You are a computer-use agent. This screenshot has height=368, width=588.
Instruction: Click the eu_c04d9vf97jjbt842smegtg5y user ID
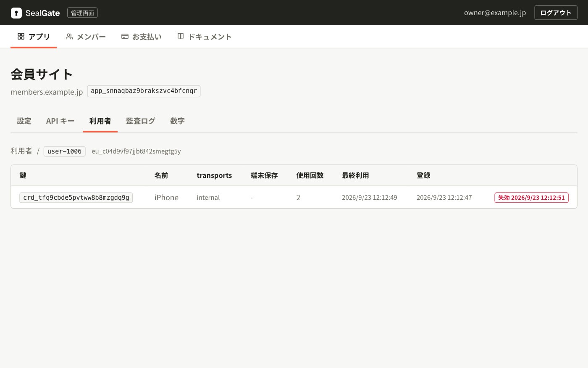(136, 151)
